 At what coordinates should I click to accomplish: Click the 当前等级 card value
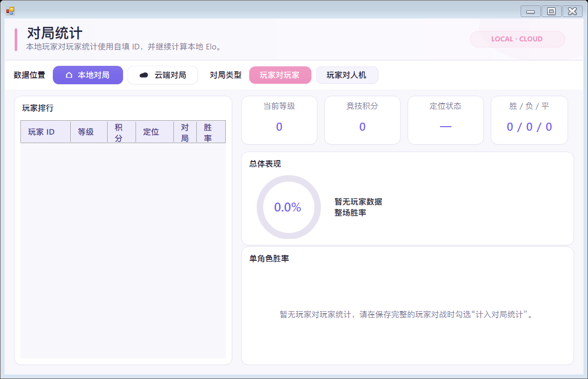coord(279,127)
